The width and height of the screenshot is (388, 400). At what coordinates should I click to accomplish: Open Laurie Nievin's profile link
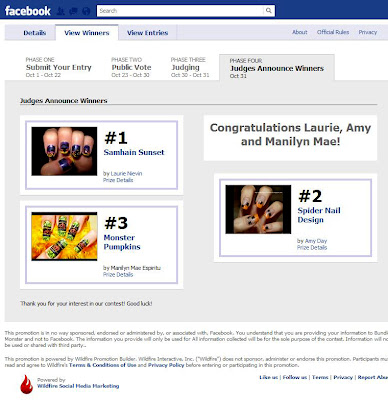click(x=126, y=173)
